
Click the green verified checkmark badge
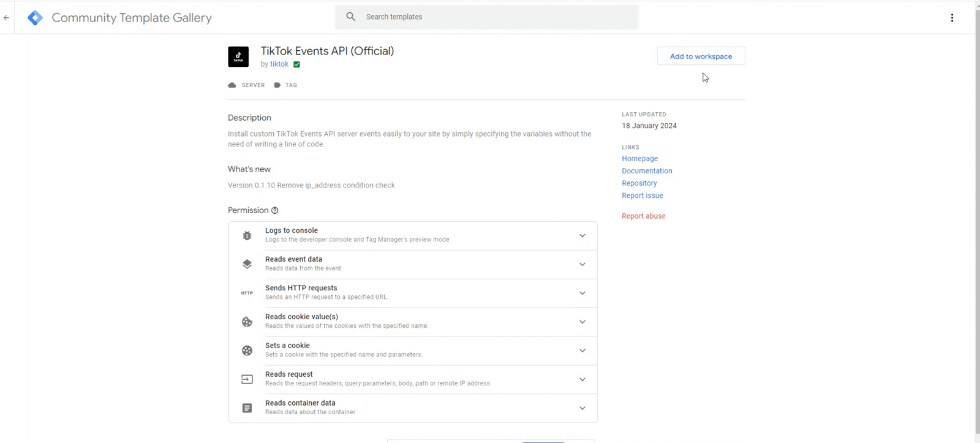click(x=296, y=64)
